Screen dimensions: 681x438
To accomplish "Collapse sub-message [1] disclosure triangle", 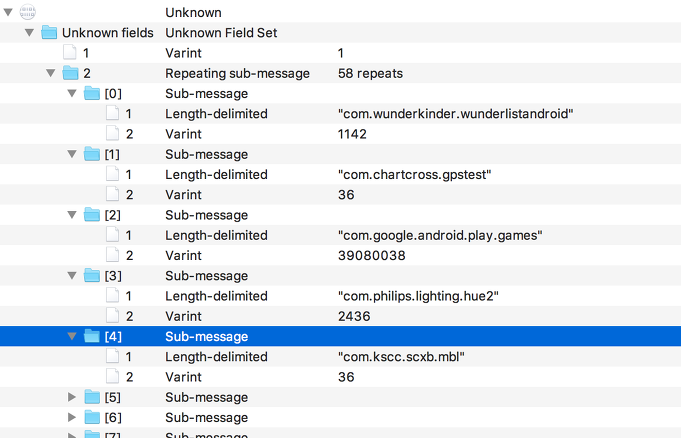I will click(72, 154).
